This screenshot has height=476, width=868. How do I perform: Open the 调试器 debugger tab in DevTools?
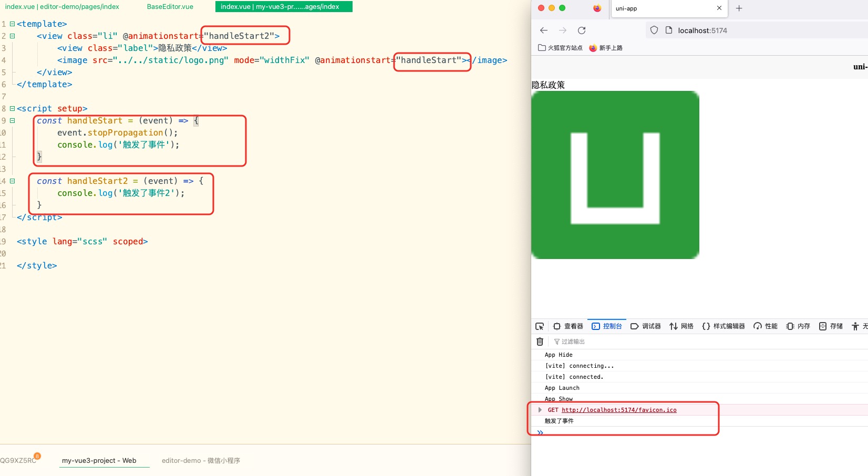click(x=646, y=326)
